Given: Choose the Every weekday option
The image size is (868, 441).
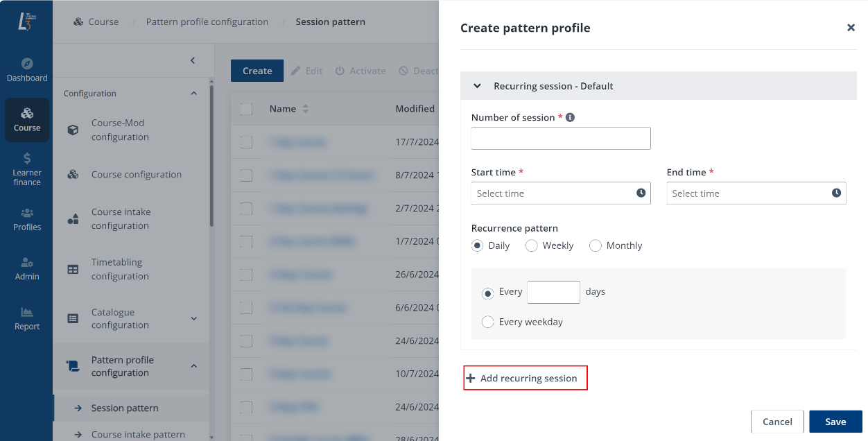Looking at the screenshot, I should (487, 322).
